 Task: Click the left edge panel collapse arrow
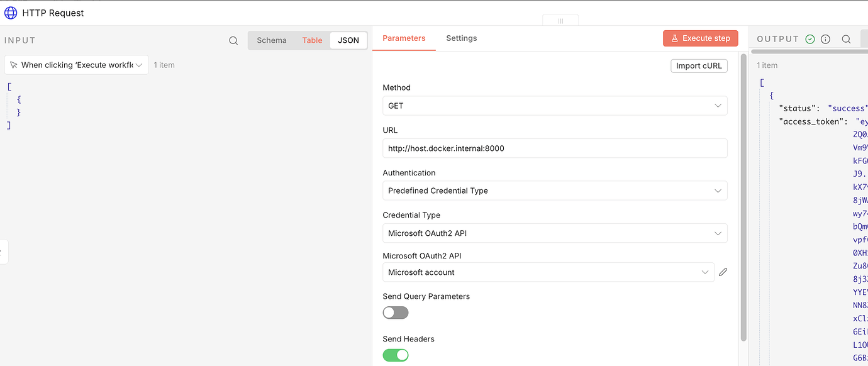[x=2, y=252]
